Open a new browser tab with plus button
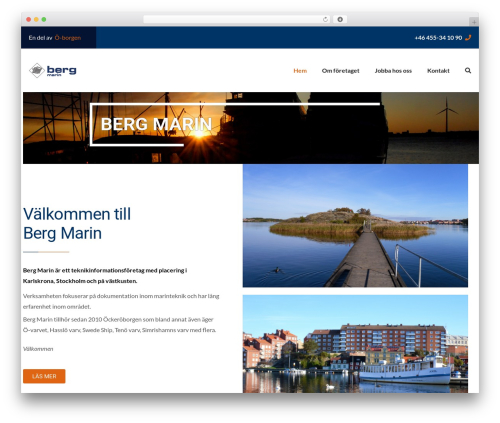 coord(474,22)
